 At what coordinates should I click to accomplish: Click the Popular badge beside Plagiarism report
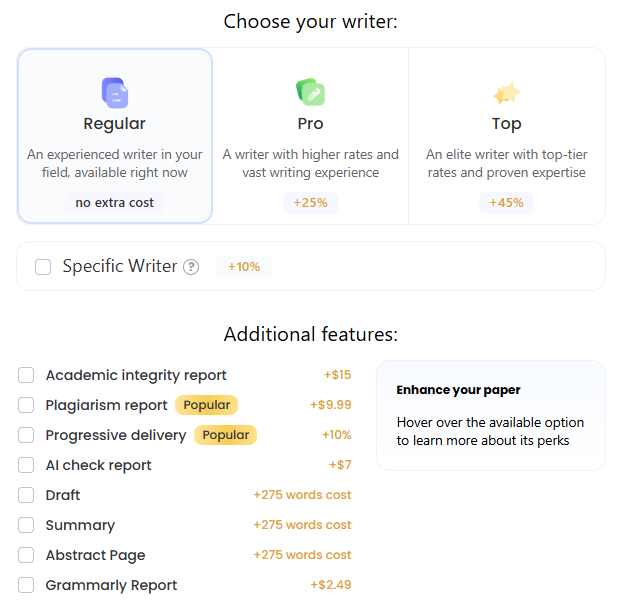pos(206,405)
